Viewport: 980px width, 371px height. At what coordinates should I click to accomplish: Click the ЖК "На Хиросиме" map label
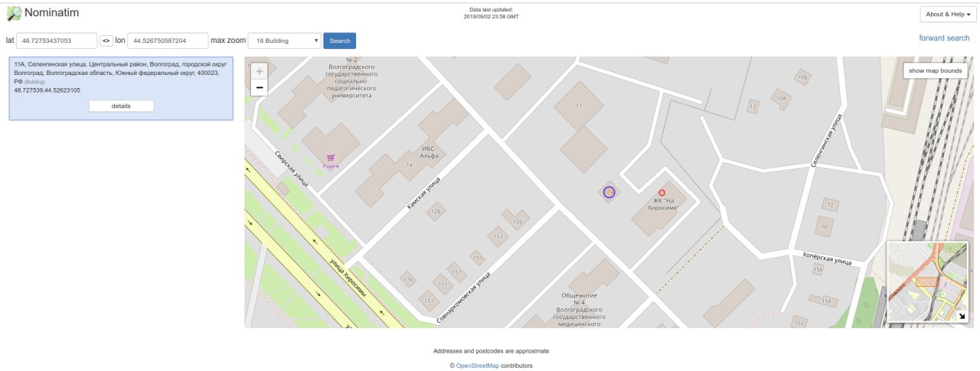665,205
